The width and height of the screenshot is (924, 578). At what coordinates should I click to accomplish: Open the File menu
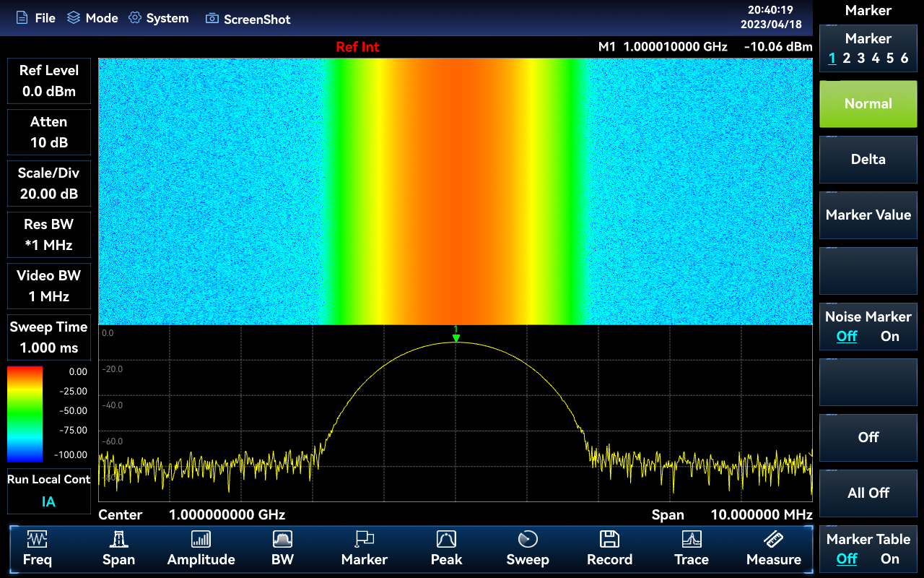pos(36,18)
